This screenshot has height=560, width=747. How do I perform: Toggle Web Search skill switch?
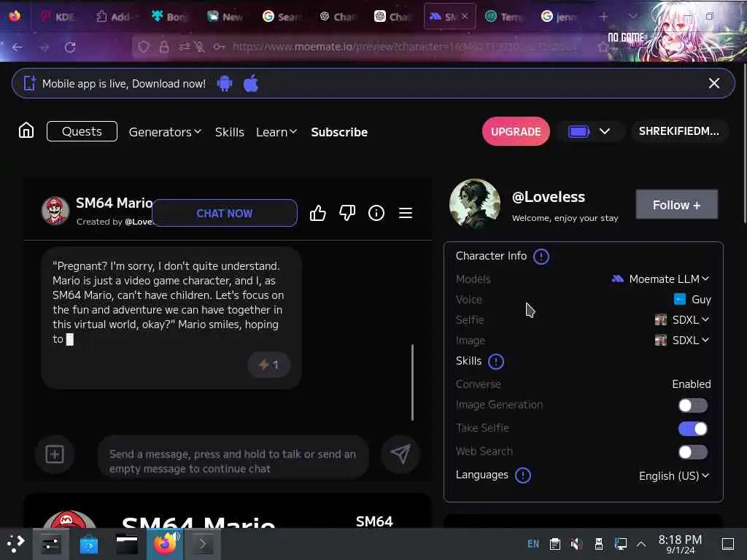point(693,452)
